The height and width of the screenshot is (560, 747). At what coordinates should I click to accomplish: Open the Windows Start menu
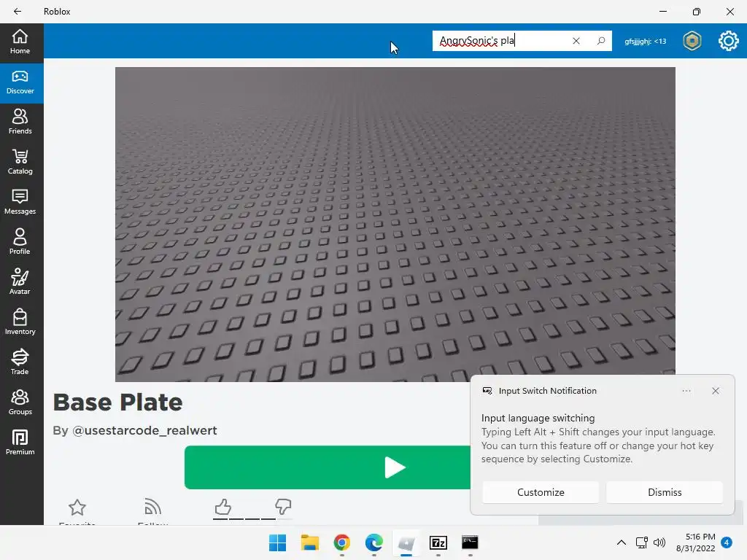click(x=278, y=542)
